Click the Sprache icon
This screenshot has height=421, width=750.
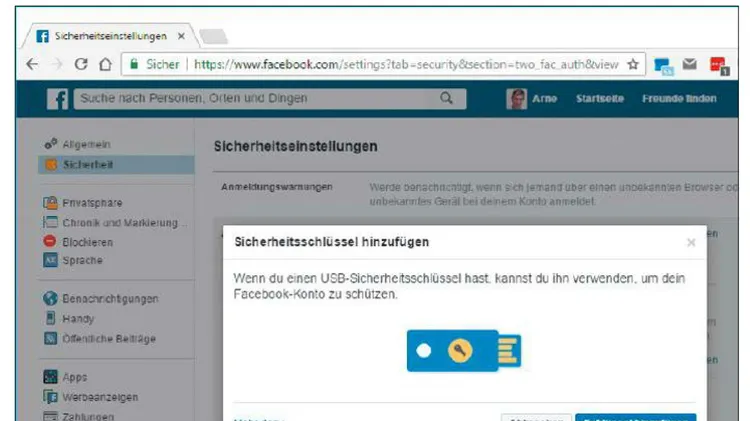(50, 260)
